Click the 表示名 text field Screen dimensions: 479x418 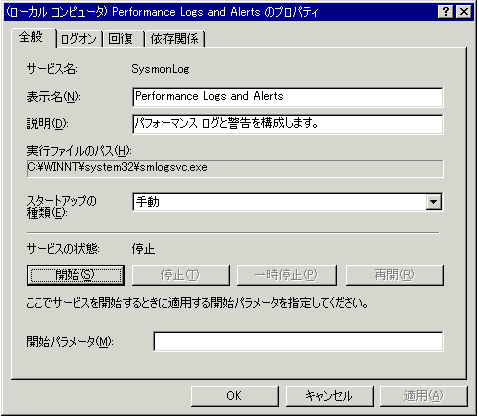288,97
